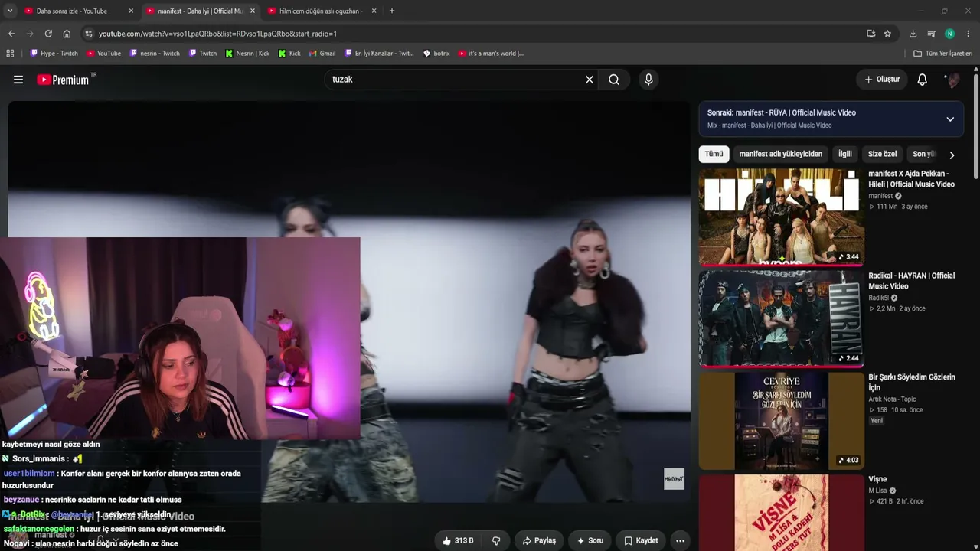Close the Daha sonra izle tab

tap(131, 11)
